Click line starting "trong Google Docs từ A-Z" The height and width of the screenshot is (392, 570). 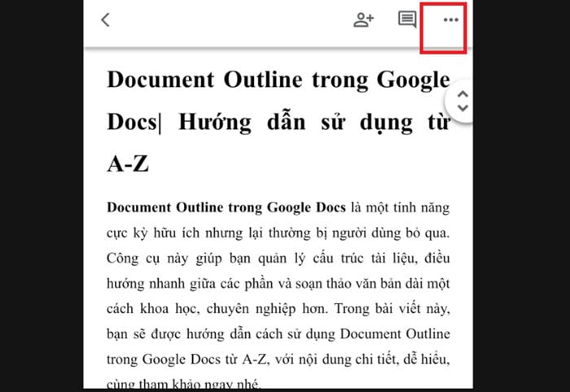278,359
